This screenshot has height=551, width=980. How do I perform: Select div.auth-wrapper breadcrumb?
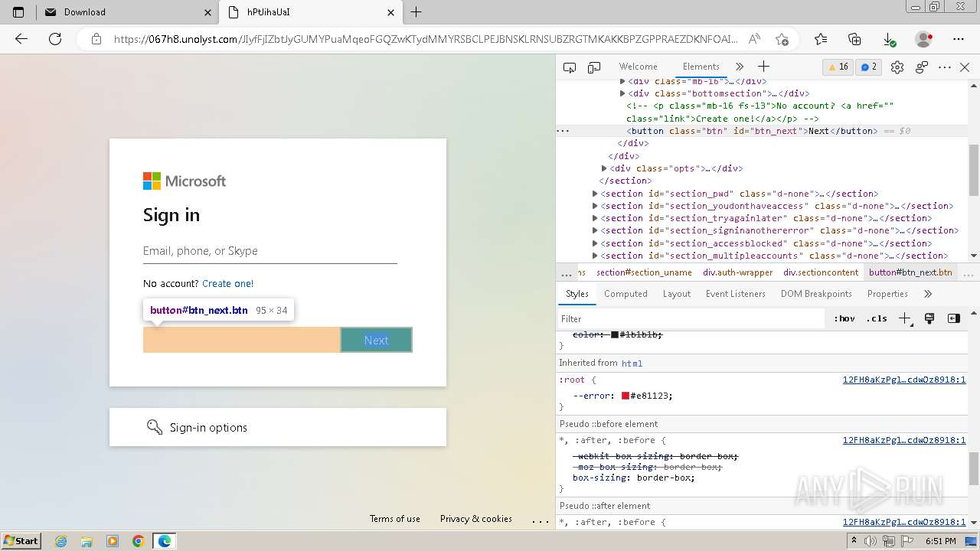[738, 272]
